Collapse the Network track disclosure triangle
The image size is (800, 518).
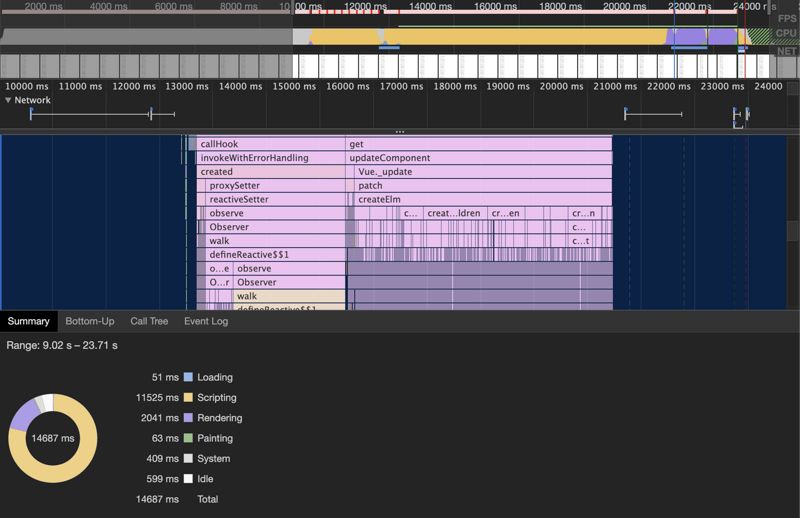point(9,100)
